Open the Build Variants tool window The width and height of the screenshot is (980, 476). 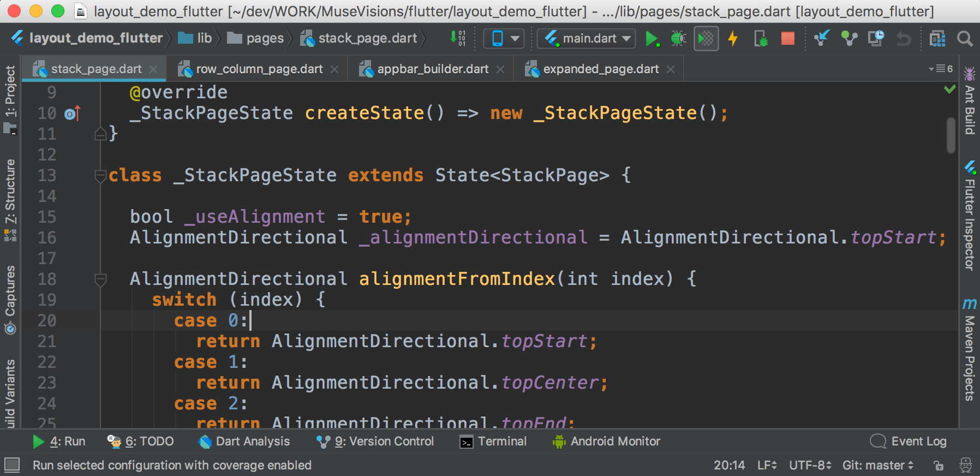point(10,393)
